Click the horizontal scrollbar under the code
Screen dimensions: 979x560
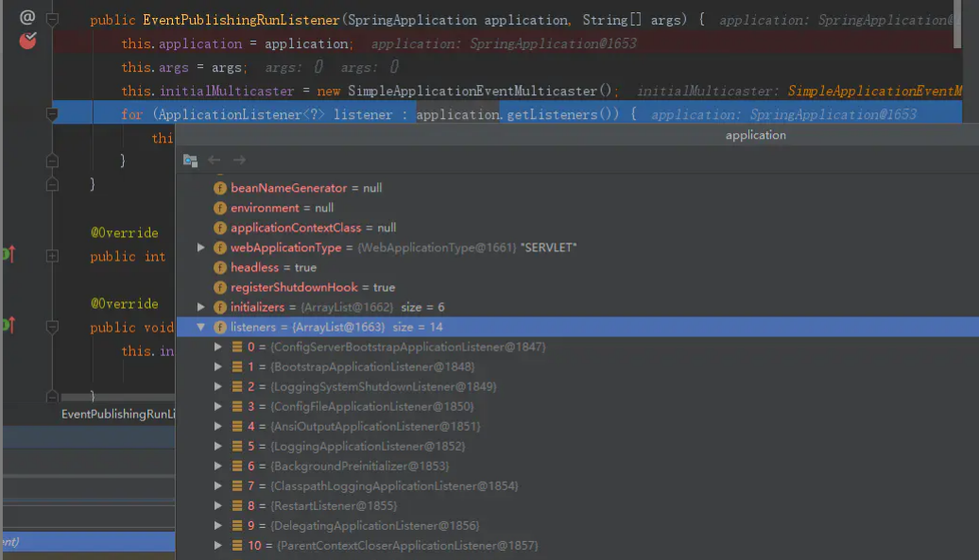[118, 398]
